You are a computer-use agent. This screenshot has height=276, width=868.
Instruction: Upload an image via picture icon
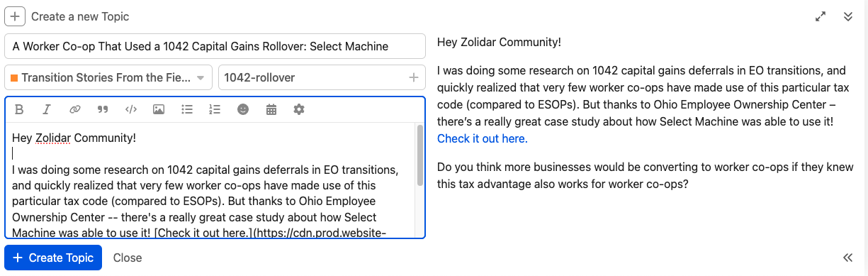(x=159, y=109)
